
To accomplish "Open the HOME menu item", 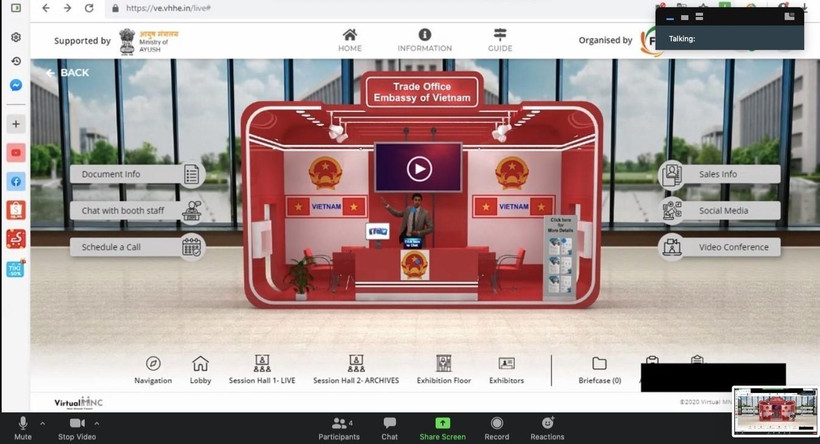I will point(350,39).
